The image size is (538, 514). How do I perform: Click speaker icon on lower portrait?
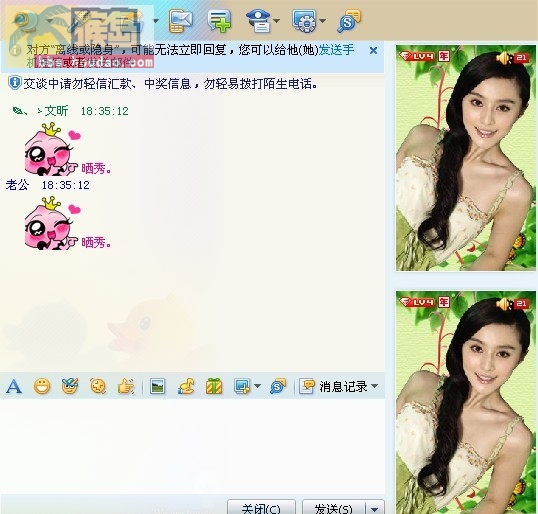(504, 304)
